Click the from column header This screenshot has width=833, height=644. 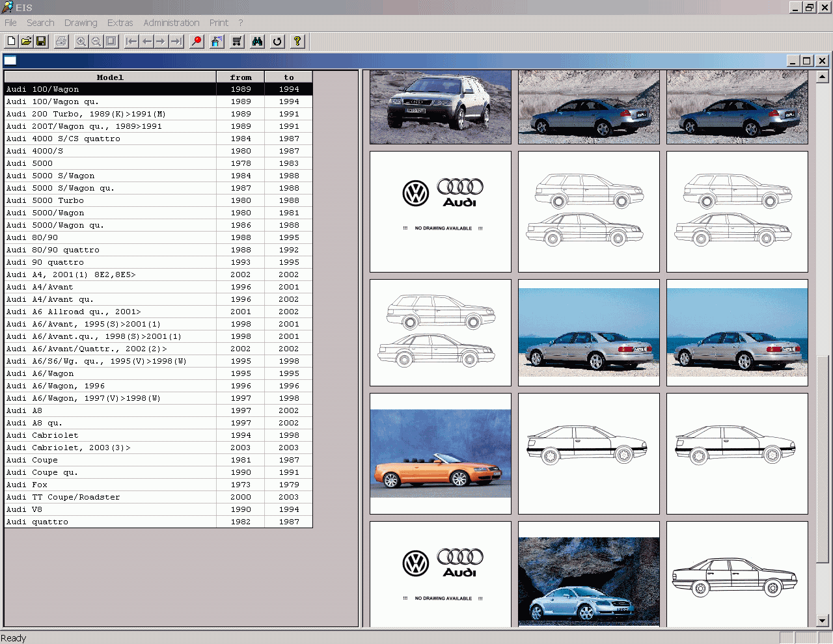click(x=240, y=77)
